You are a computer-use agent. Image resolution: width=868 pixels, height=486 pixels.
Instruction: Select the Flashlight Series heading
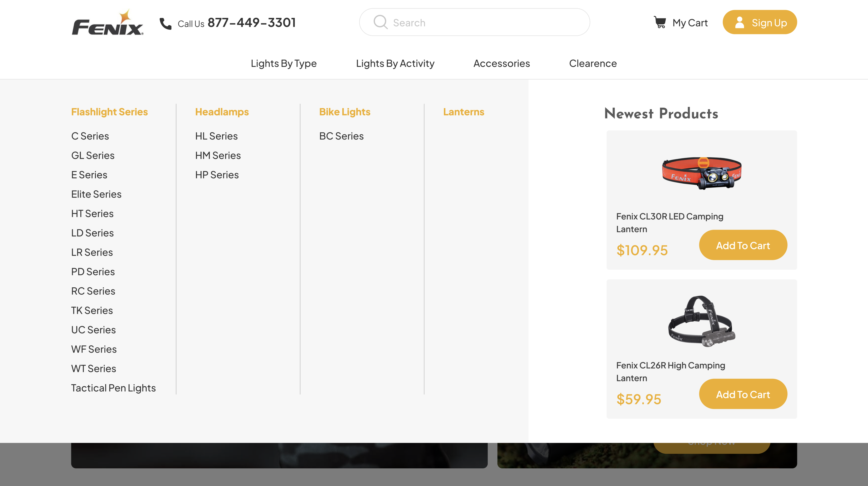pos(110,112)
